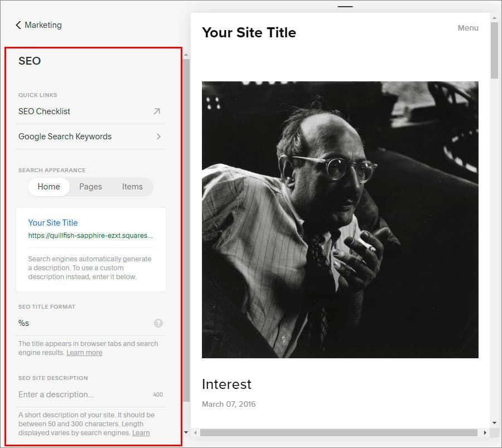Image resolution: width=502 pixels, height=448 pixels.
Task: Switch to the Pages tab
Action: pyautogui.click(x=90, y=187)
